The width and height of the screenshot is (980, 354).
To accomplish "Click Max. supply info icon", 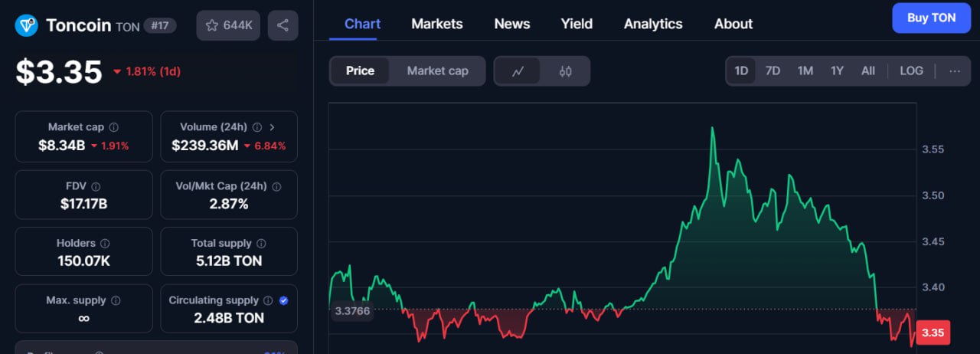I will (116, 300).
